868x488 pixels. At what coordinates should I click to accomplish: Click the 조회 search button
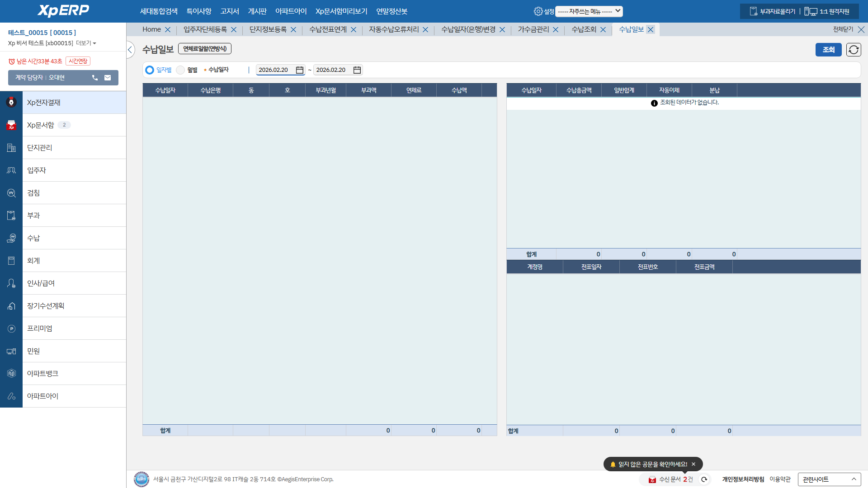coord(828,50)
